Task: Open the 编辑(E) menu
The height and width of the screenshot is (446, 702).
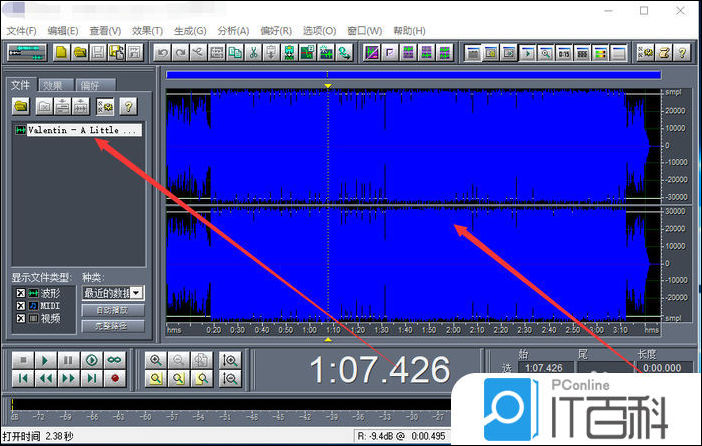Action: pos(63,31)
